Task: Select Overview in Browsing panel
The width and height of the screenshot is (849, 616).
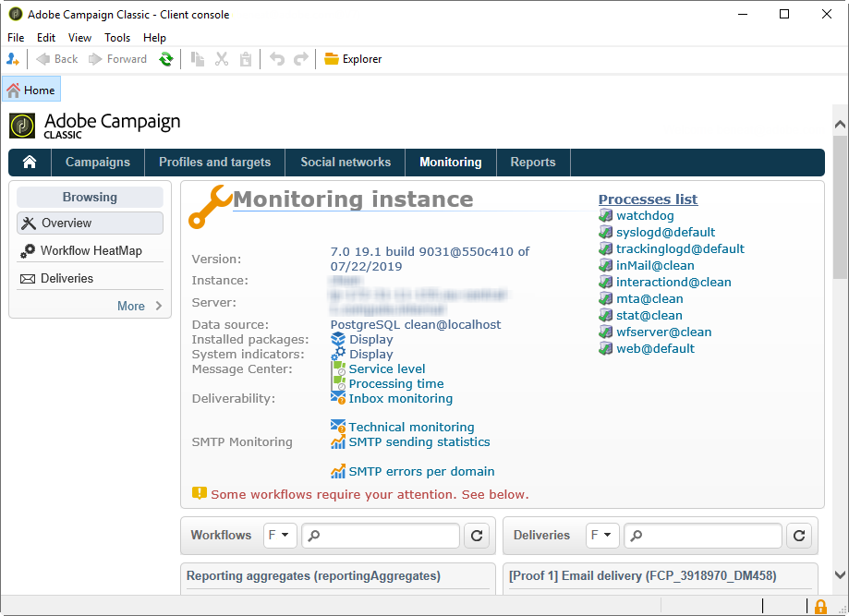Action: point(90,223)
